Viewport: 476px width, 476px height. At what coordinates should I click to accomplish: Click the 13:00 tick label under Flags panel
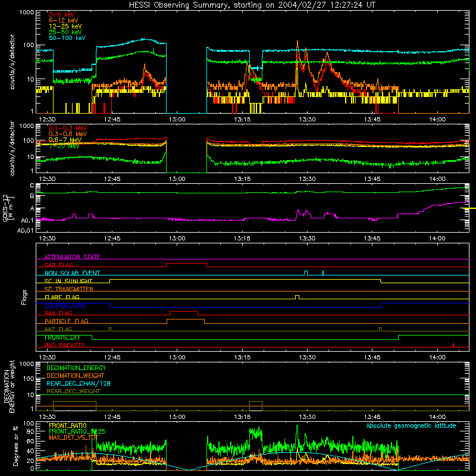coord(177,358)
